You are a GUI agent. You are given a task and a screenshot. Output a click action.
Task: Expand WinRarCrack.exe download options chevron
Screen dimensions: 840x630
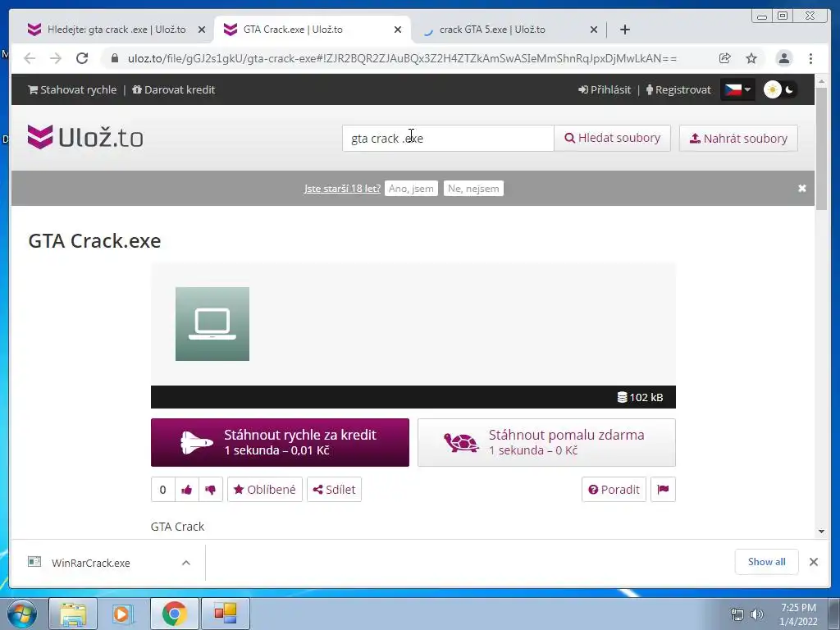(x=186, y=563)
